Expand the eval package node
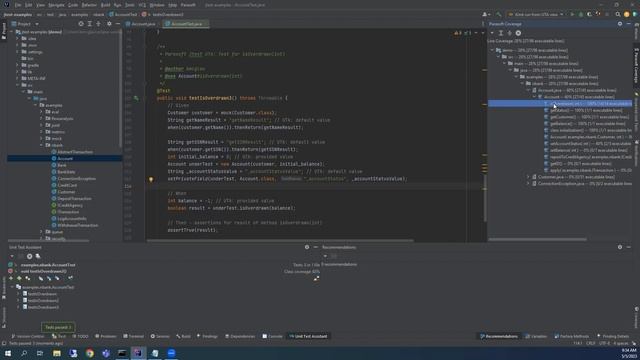 pos(42,112)
